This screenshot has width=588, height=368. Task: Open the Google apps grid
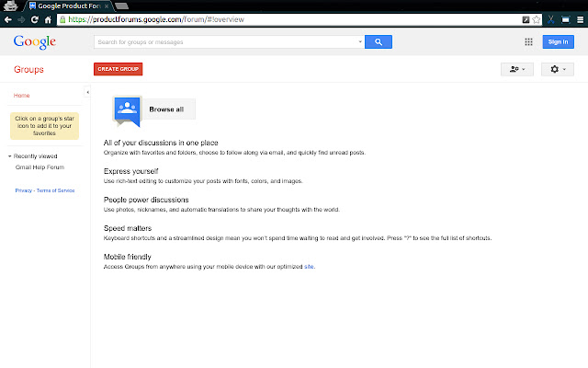point(529,41)
